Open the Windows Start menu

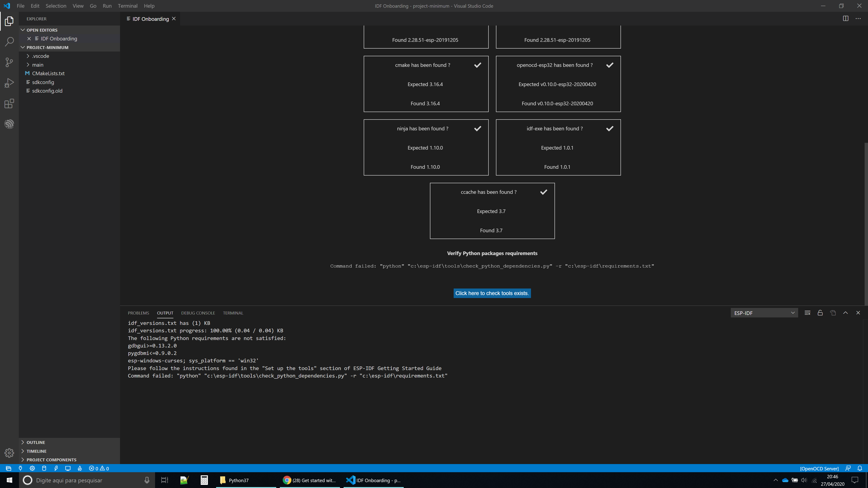[9, 480]
